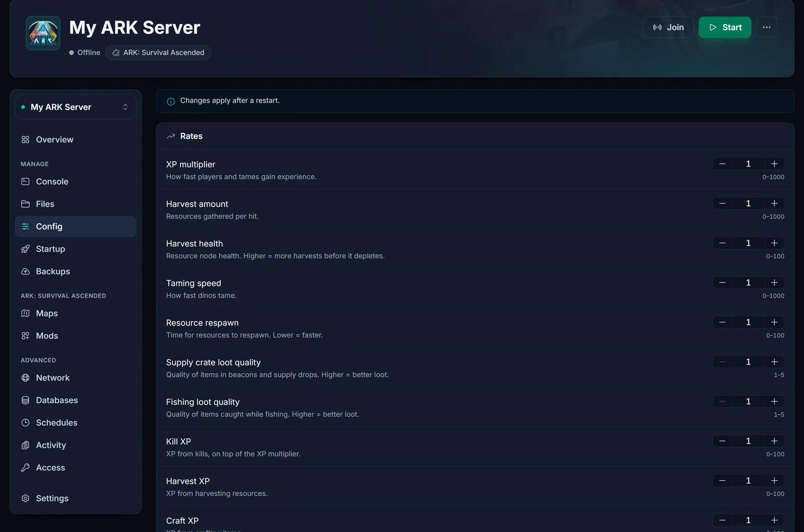Click the XP multiplier value field
This screenshot has width=804, height=532.
click(748, 164)
